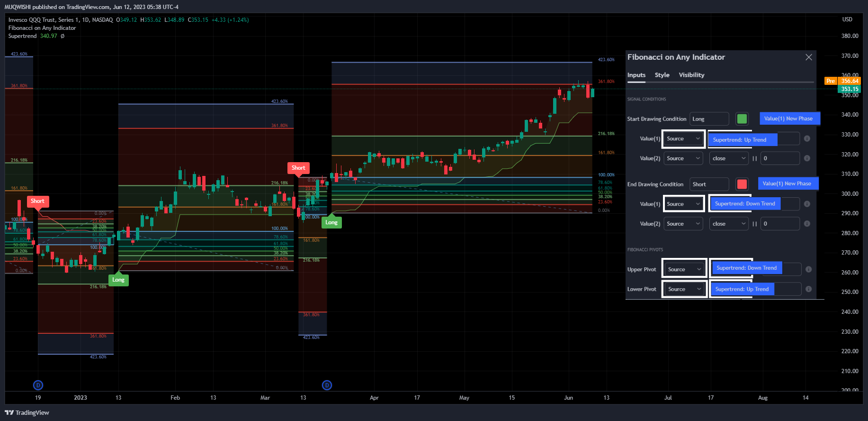Viewport: 868px width, 421px height.
Task: Open Lower Pivot 'Supertrend: Up Trend' dropdown
Action: (x=743, y=289)
